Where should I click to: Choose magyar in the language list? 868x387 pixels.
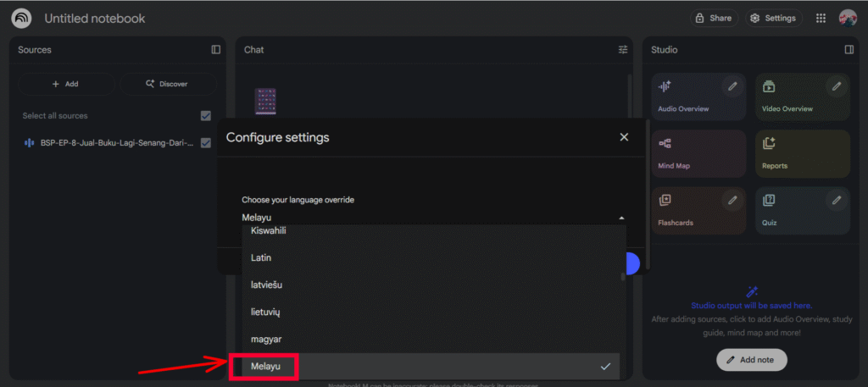pyautogui.click(x=266, y=339)
